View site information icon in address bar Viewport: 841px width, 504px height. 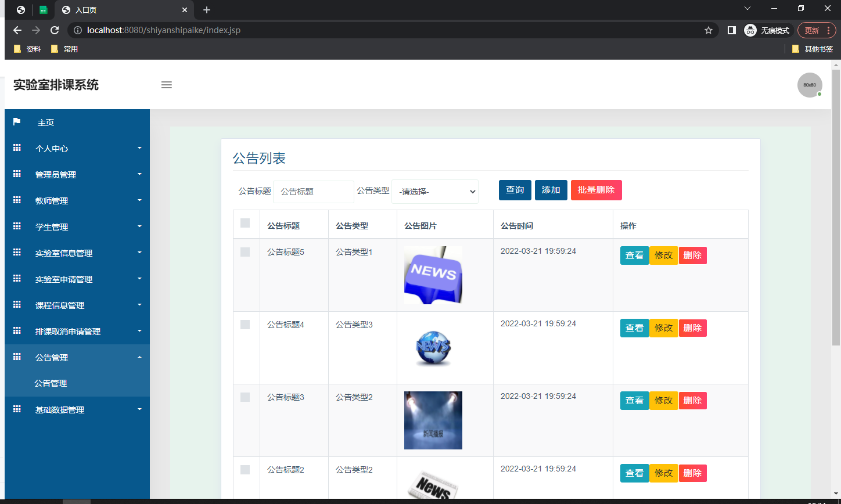(78, 30)
